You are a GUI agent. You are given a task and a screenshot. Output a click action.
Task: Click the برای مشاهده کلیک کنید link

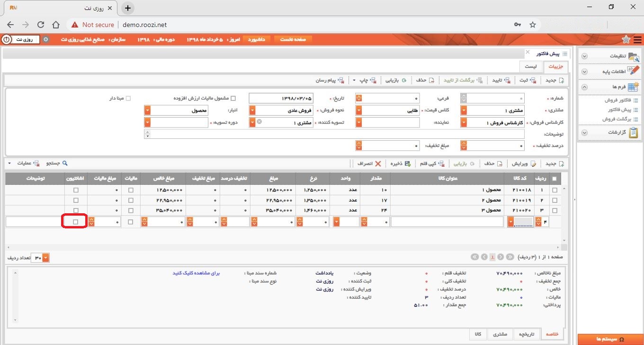pos(197,273)
